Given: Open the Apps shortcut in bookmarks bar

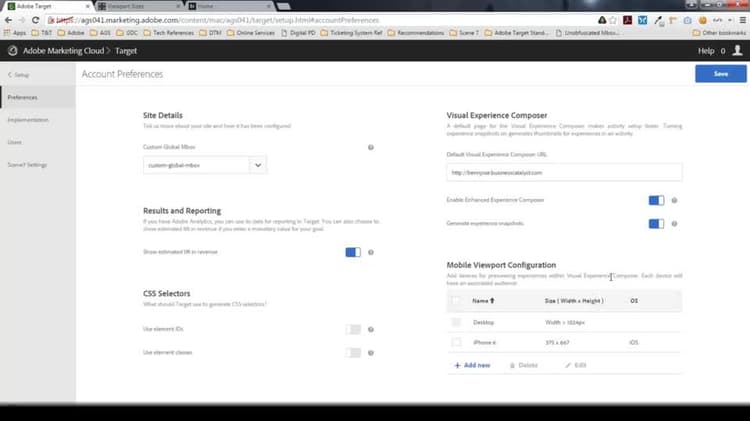Looking at the screenshot, I should [14, 33].
